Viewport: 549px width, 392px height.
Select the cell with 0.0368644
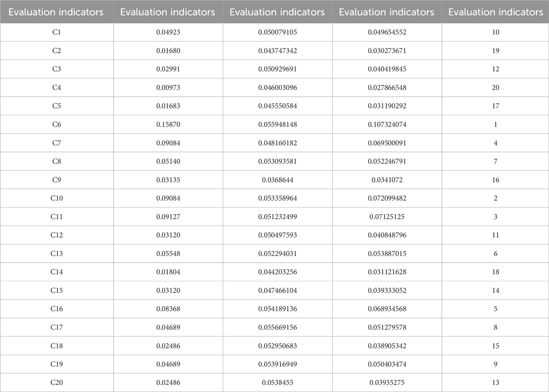(277, 180)
